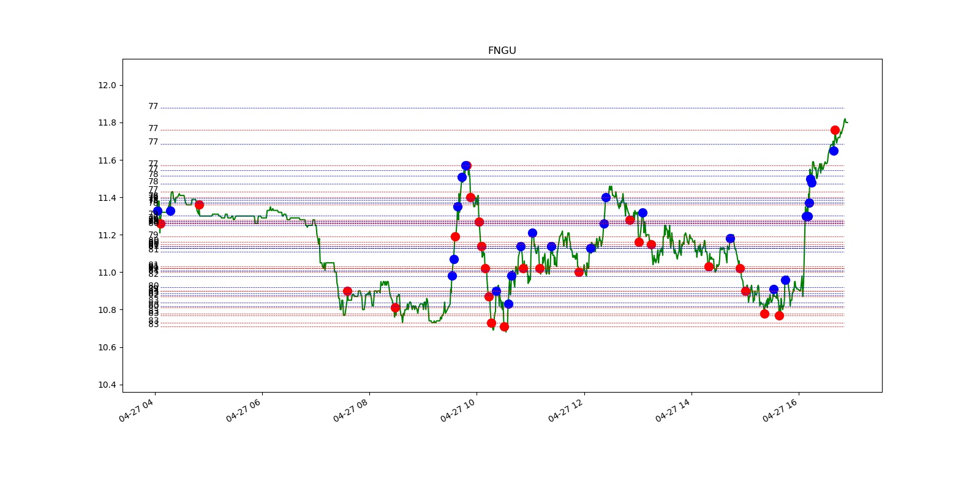This screenshot has height=490, width=980.
Task: Click the topmost 77 level label
Action: [x=153, y=107]
